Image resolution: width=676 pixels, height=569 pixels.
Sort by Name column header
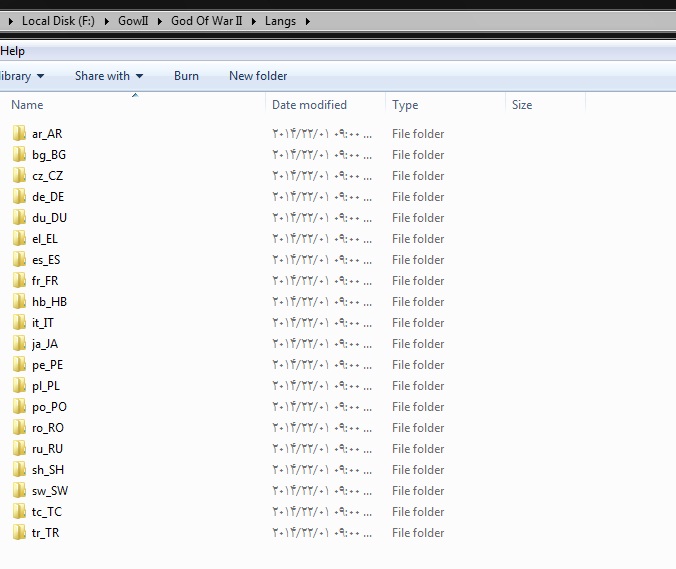(28, 105)
